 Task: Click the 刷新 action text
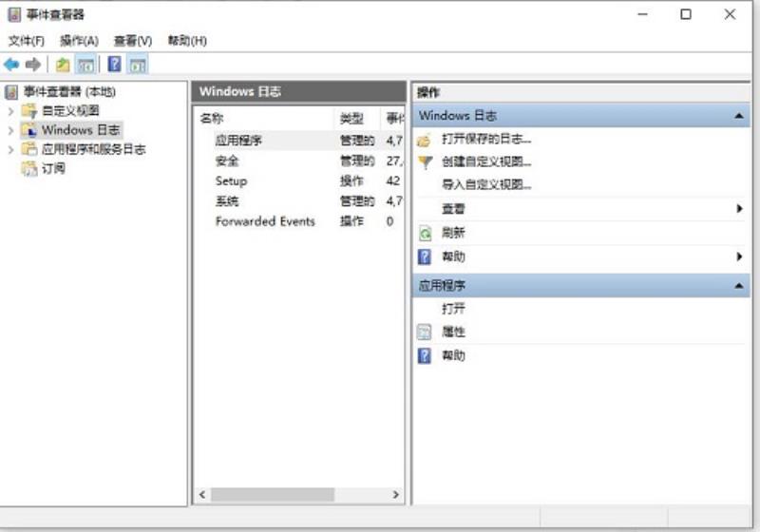pyautogui.click(x=453, y=233)
